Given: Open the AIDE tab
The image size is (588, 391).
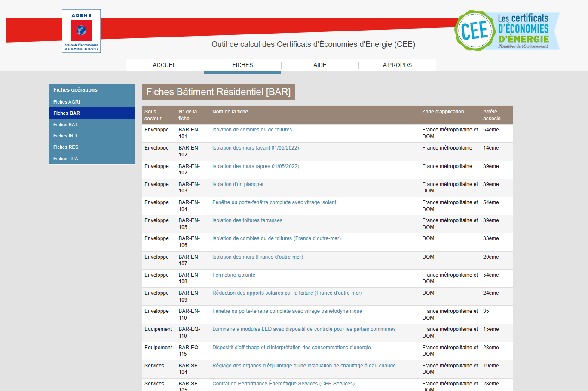Looking at the screenshot, I should point(320,65).
